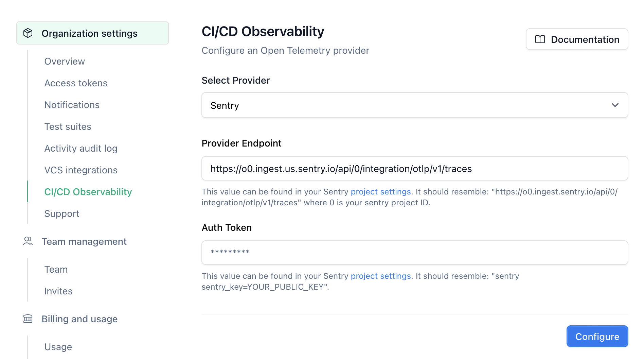The height and width of the screenshot is (359, 644).
Task: Click the Organization settings cube icon
Action: 28,33
